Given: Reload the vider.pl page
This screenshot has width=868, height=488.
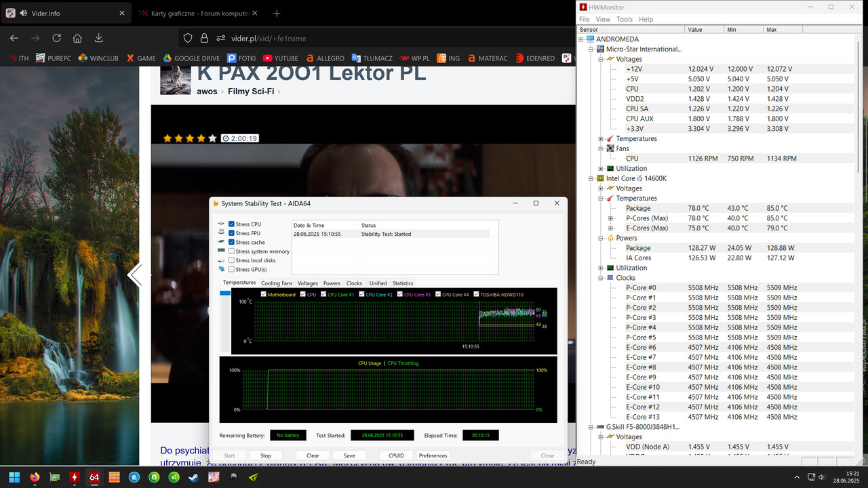Looking at the screenshot, I should 56,38.
